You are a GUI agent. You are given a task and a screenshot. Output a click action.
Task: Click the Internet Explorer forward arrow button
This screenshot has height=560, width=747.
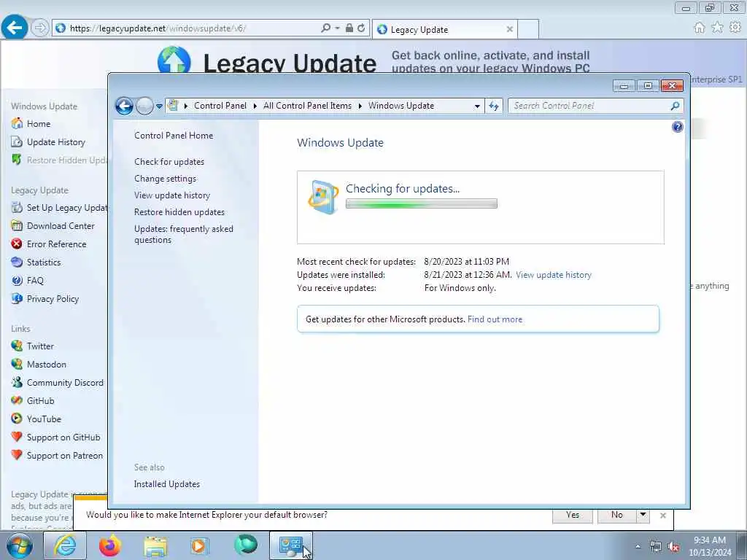[39, 28]
